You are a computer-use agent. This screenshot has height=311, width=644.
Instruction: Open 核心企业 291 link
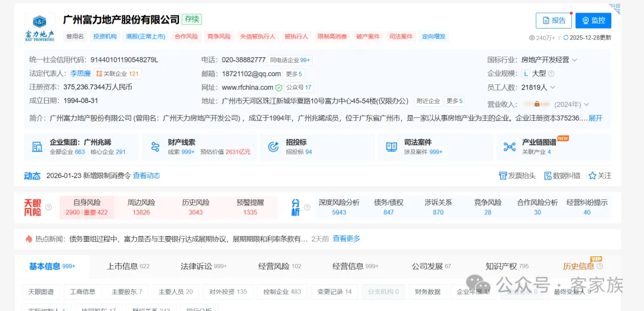point(107,152)
